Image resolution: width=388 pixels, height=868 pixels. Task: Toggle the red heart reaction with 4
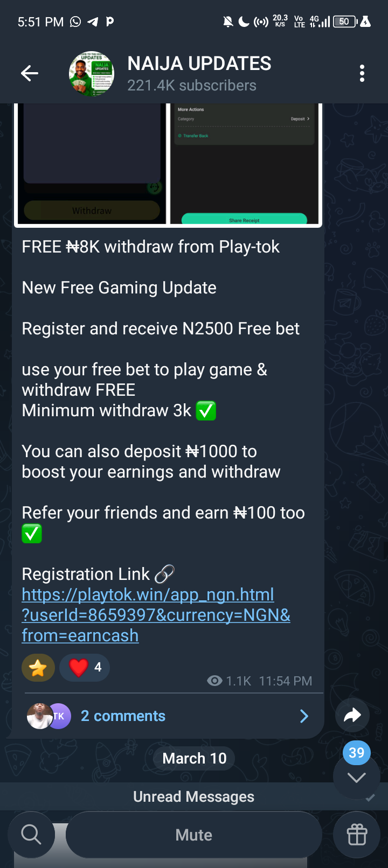[x=85, y=668]
